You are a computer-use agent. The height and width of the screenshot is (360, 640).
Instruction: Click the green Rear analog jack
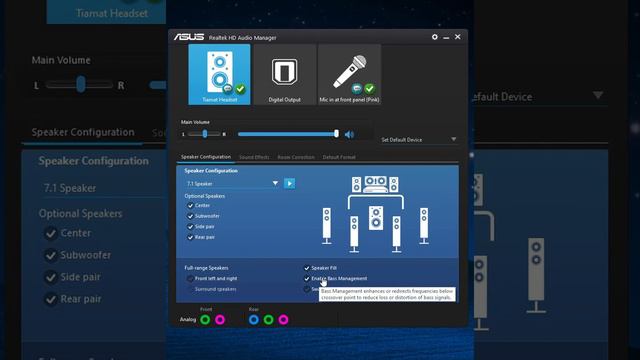click(268, 320)
